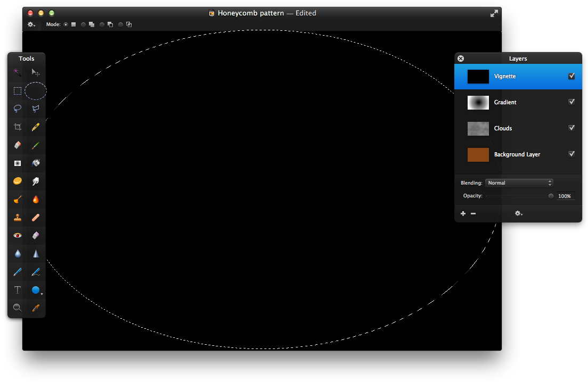The height and width of the screenshot is (382, 588).
Task: Select the Clone Stamp tool
Action: [x=17, y=217]
